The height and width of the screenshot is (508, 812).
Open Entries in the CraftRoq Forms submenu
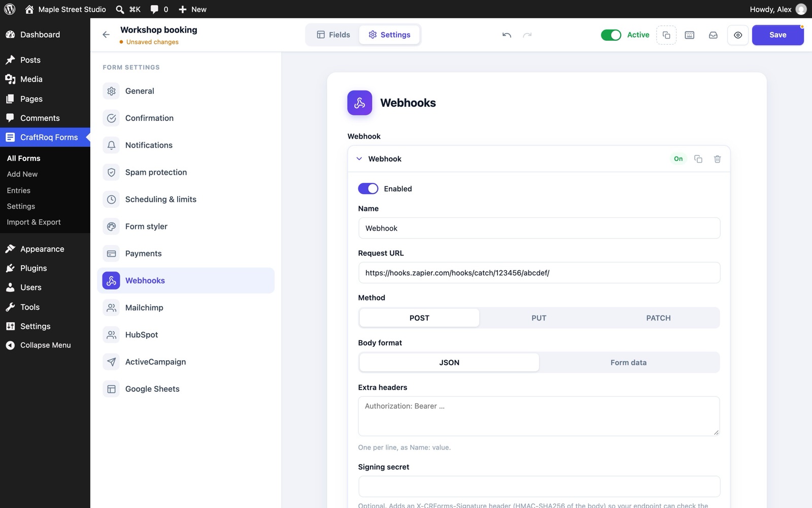[19, 190]
